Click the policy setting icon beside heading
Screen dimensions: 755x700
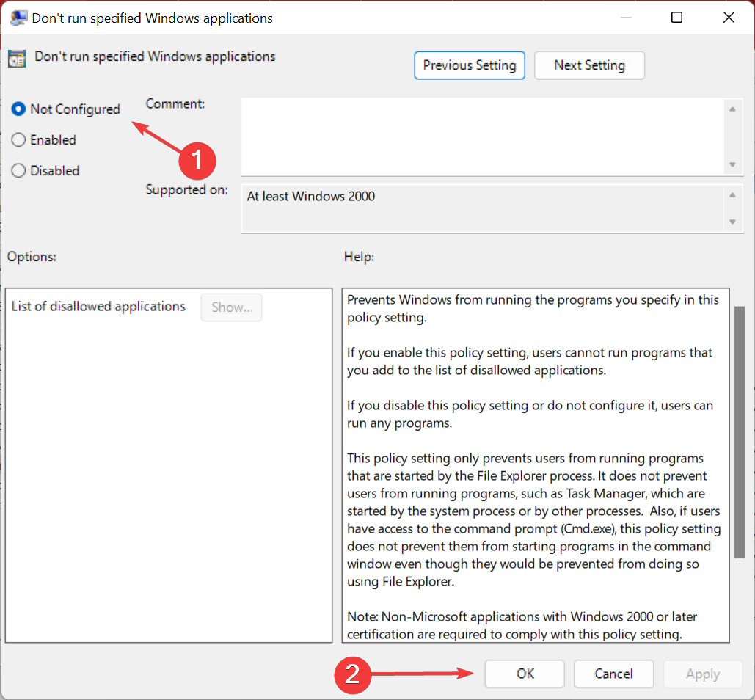(17, 59)
